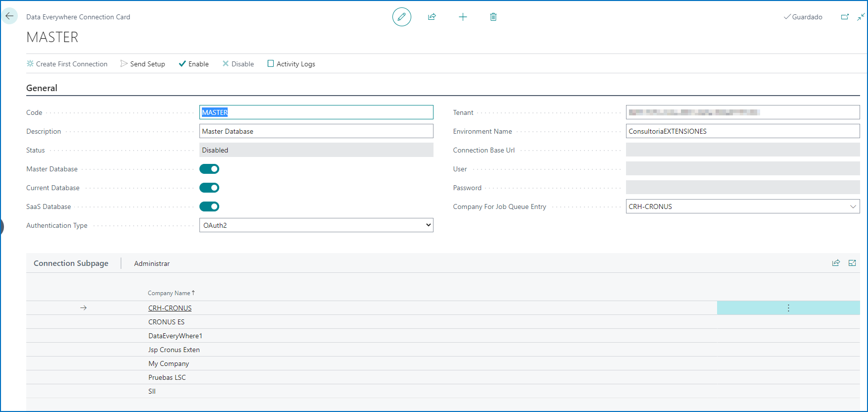The width and height of the screenshot is (868, 412).
Task: Click Create First Connection snowflake icon
Action: pyautogui.click(x=30, y=64)
